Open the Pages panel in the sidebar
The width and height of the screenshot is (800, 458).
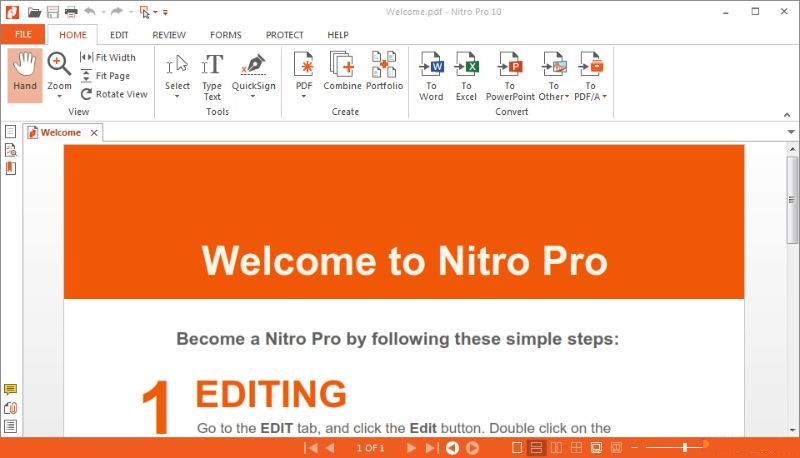tap(10, 132)
